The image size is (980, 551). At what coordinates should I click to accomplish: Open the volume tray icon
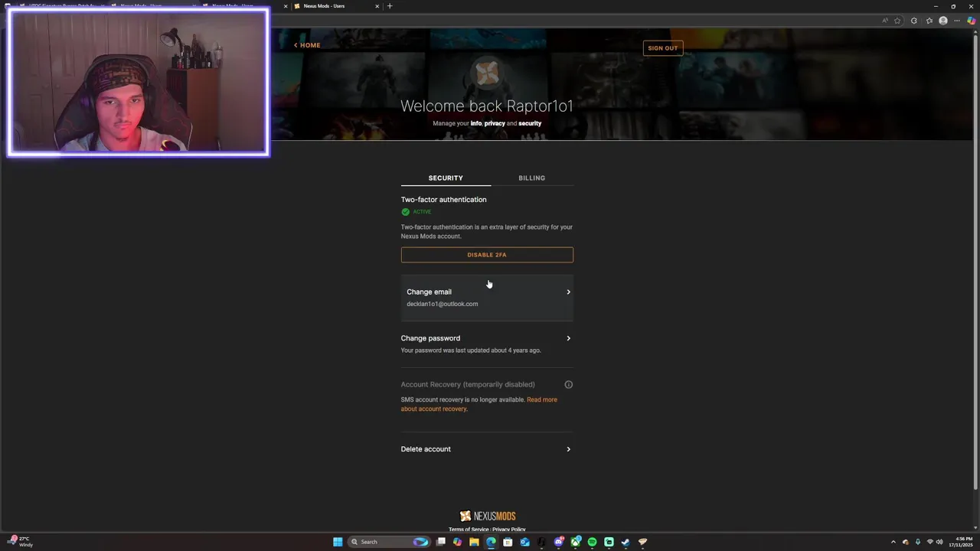[x=939, y=542]
